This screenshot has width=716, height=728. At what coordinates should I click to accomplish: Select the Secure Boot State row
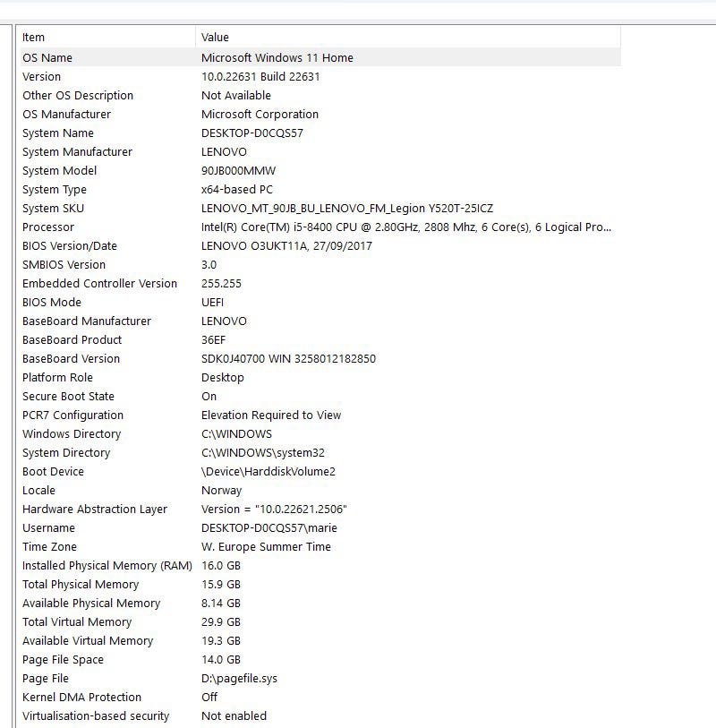(320, 396)
